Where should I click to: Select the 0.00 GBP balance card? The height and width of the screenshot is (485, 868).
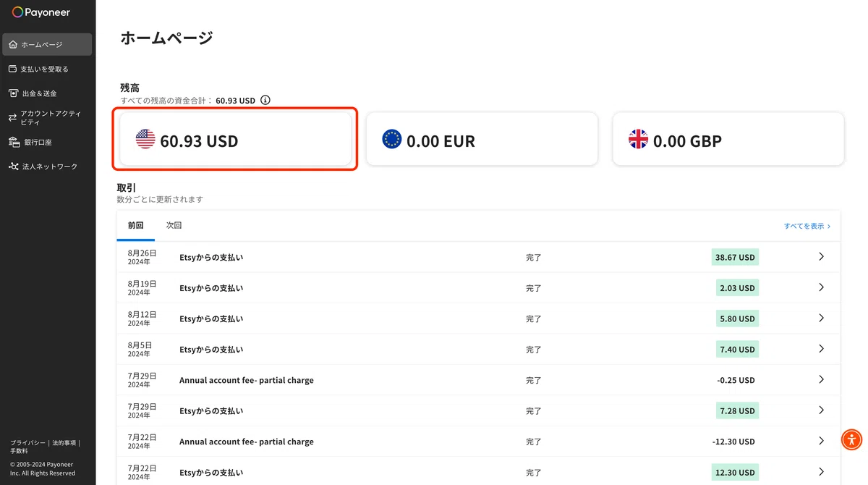pyautogui.click(x=728, y=138)
